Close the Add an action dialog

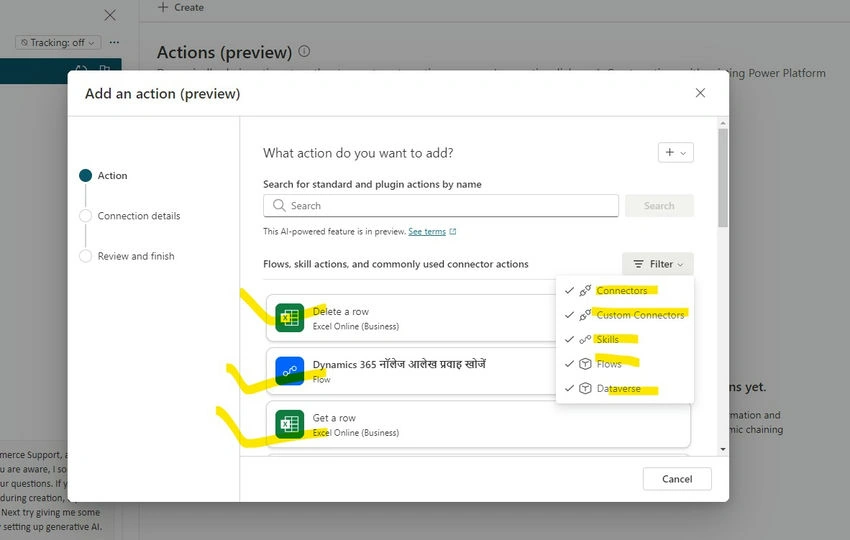pyautogui.click(x=700, y=93)
